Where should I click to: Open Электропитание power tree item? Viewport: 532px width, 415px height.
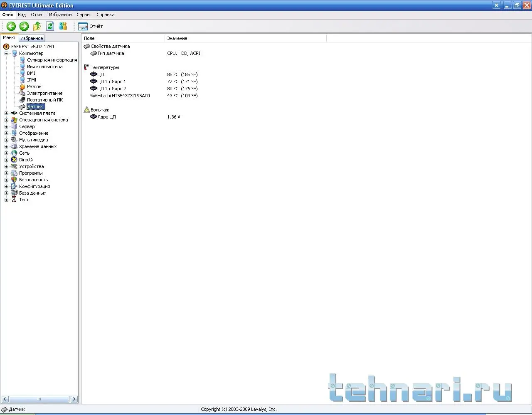click(45, 93)
